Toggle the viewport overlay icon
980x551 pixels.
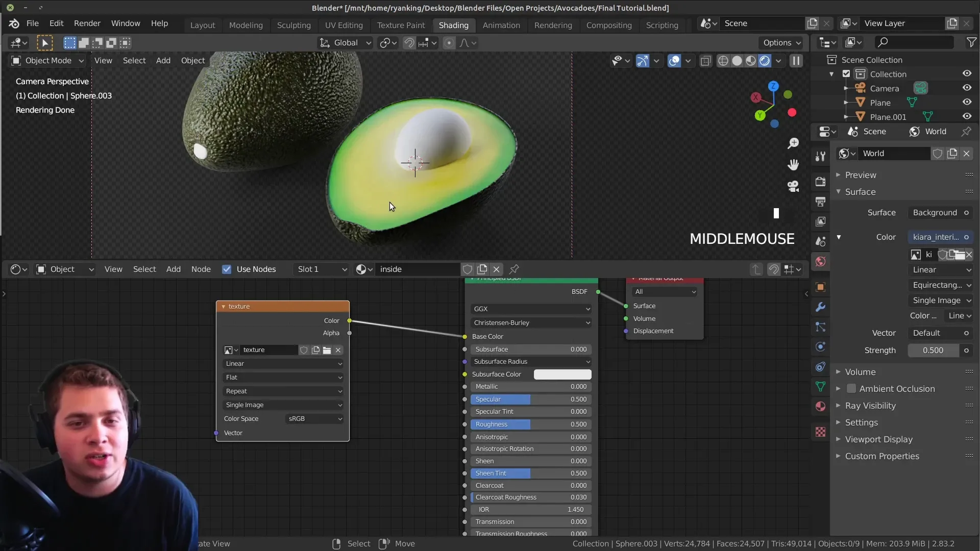674,61
